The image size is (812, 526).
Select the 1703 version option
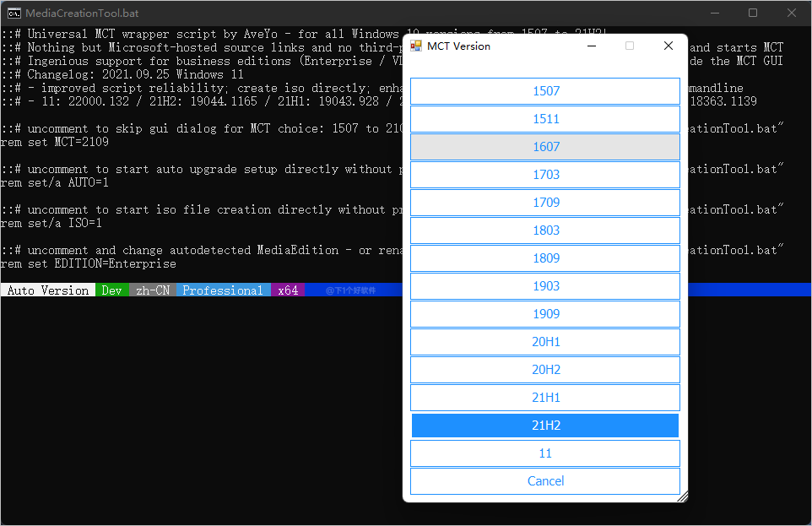click(544, 175)
